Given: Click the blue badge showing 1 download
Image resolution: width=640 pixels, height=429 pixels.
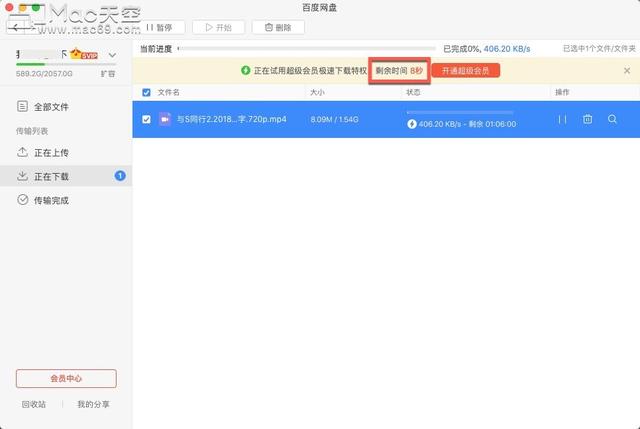Looking at the screenshot, I should (120, 176).
